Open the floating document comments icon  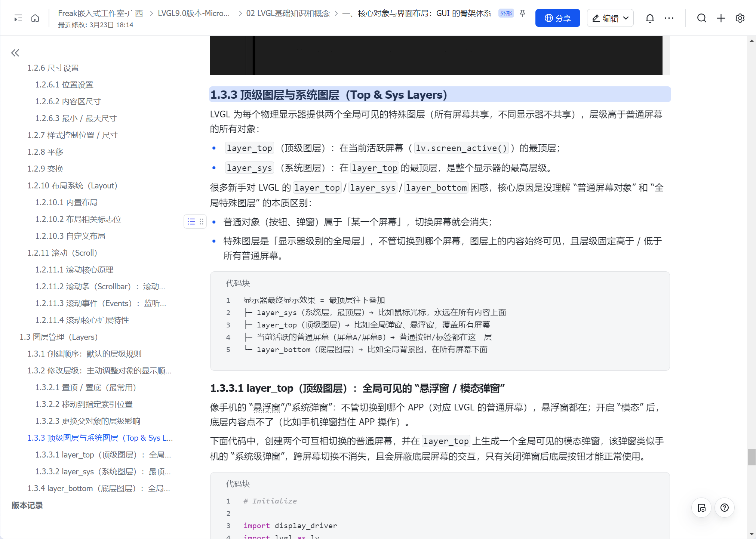701,508
